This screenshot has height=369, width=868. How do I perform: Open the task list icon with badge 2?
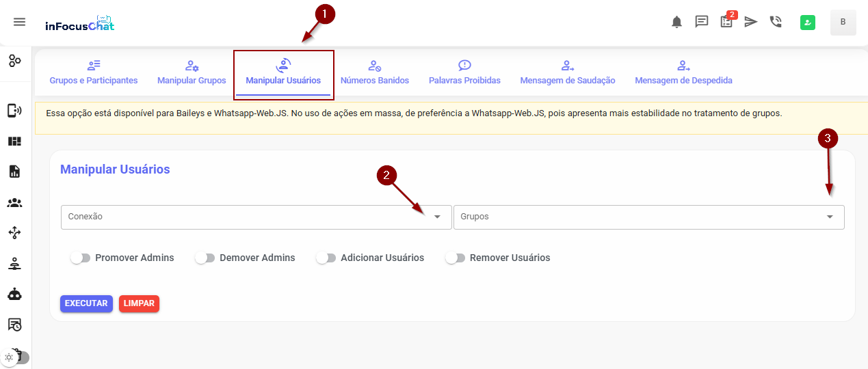click(x=726, y=22)
